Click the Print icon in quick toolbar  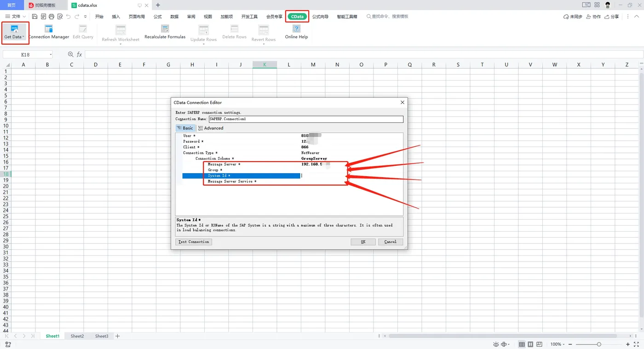[52, 17]
